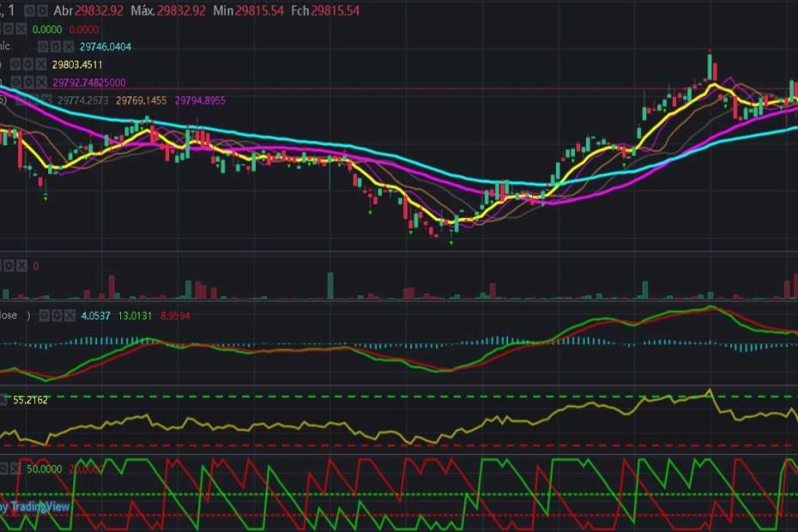Open the TradingView attribution link

34,506
